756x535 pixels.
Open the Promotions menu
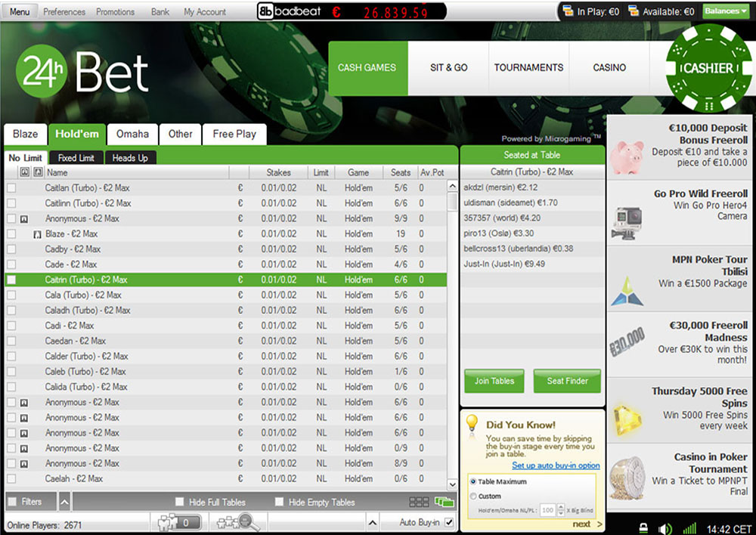point(115,11)
